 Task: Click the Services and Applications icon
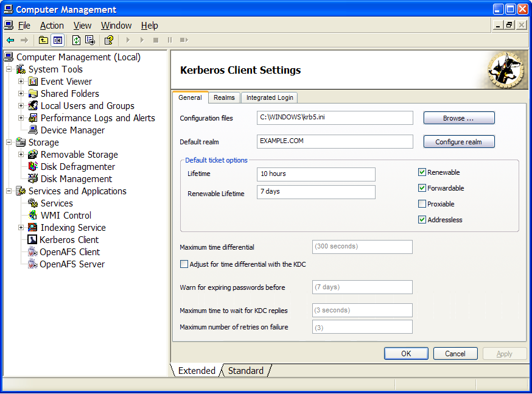pos(21,191)
